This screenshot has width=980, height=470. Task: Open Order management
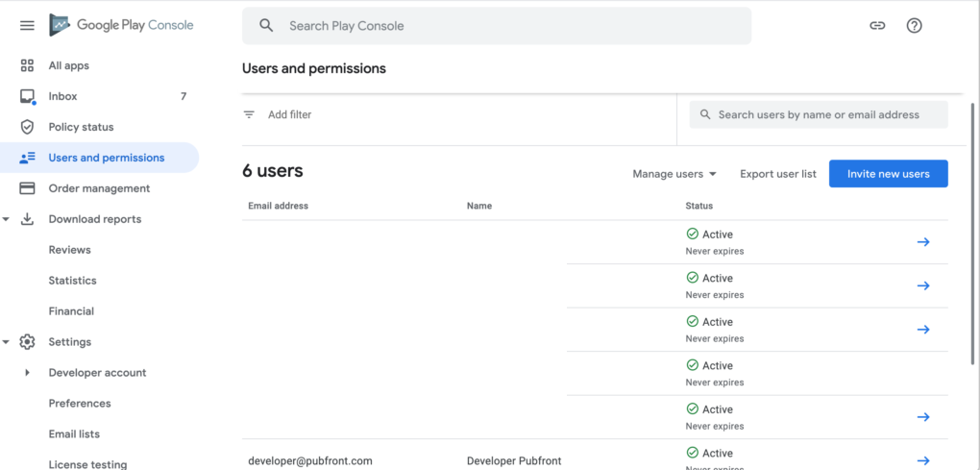tap(99, 188)
